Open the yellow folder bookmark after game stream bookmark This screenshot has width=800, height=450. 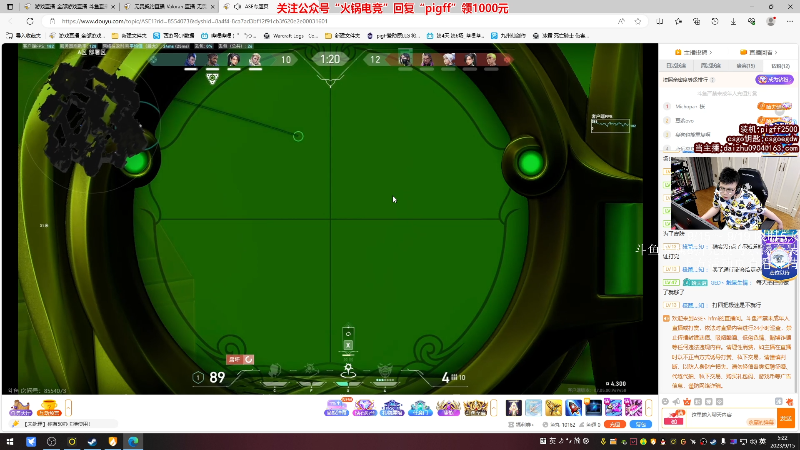[129, 36]
